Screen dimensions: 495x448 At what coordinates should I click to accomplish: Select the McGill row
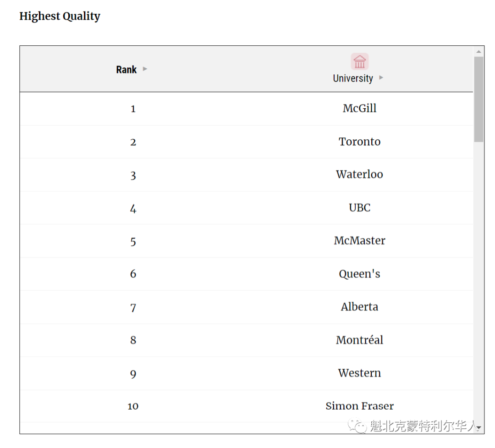click(247, 109)
